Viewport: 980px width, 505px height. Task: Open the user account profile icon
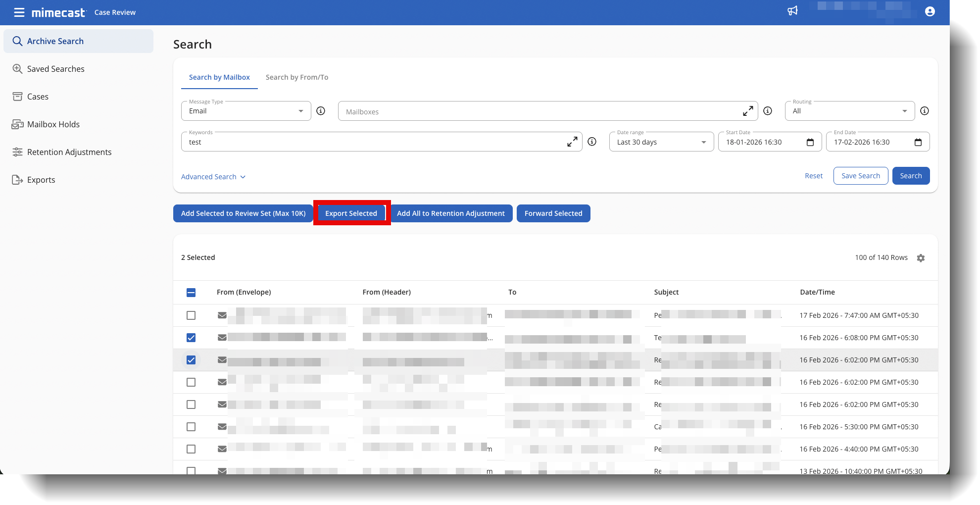(930, 11)
